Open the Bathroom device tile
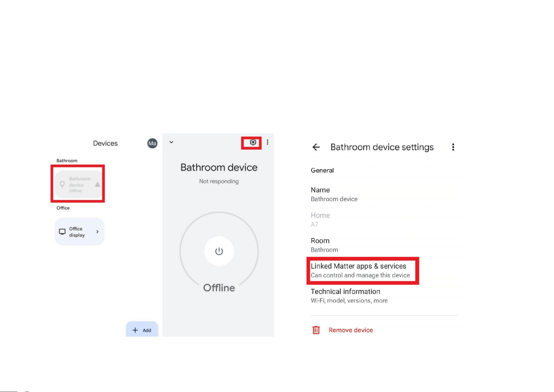The height and width of the screenshot is (392, 554). [x=79, y=184]
